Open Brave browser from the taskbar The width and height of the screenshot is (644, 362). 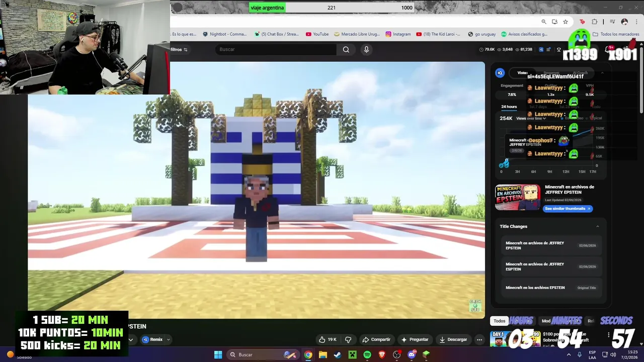tap(382, 354)
